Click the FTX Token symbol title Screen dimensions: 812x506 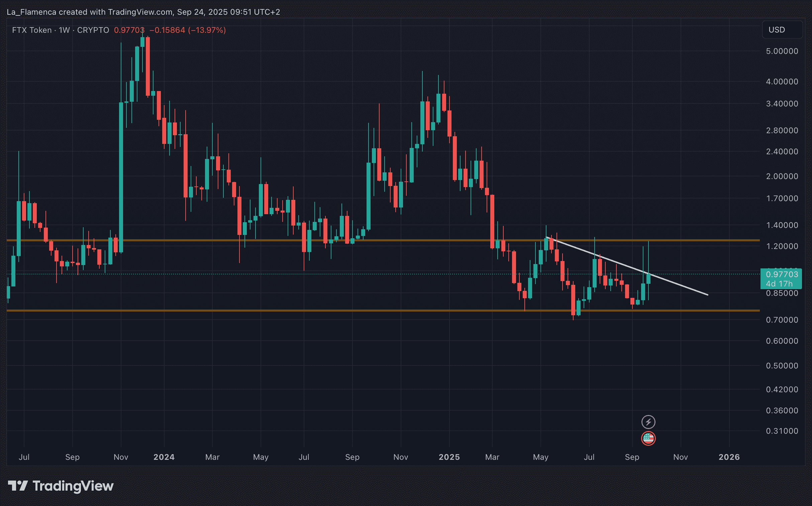point(32,30)
